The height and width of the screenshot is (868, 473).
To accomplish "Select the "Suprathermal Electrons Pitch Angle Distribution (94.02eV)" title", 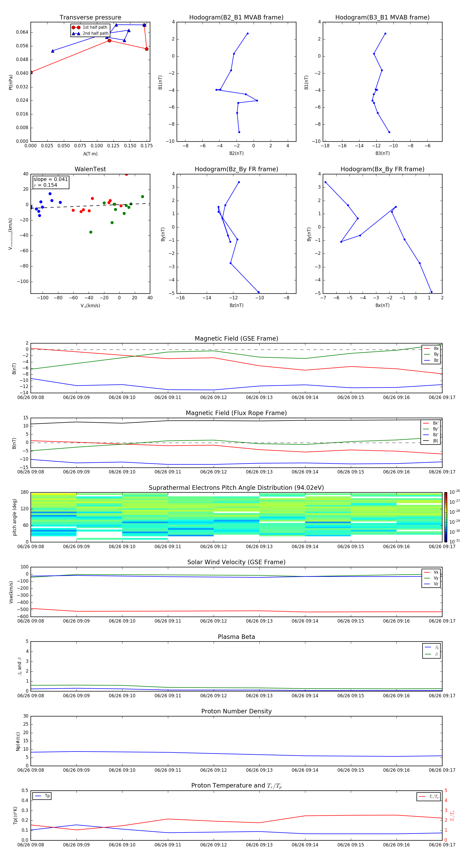I will coord(236,488).
